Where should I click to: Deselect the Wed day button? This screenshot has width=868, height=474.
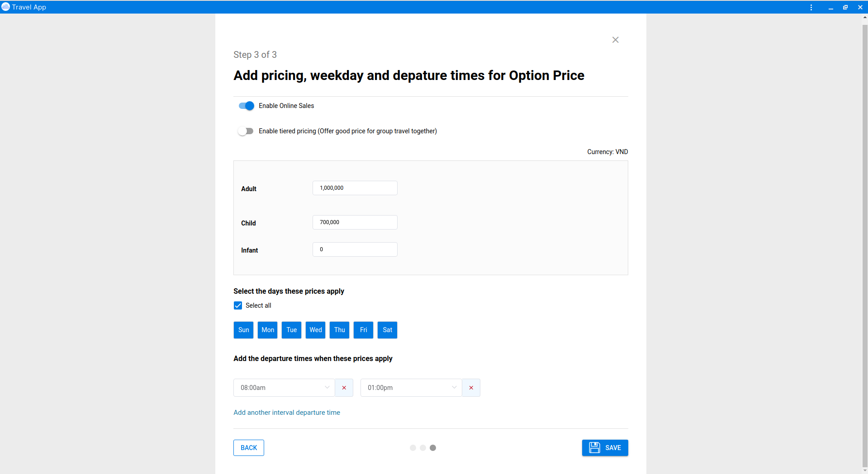[315, 330]
